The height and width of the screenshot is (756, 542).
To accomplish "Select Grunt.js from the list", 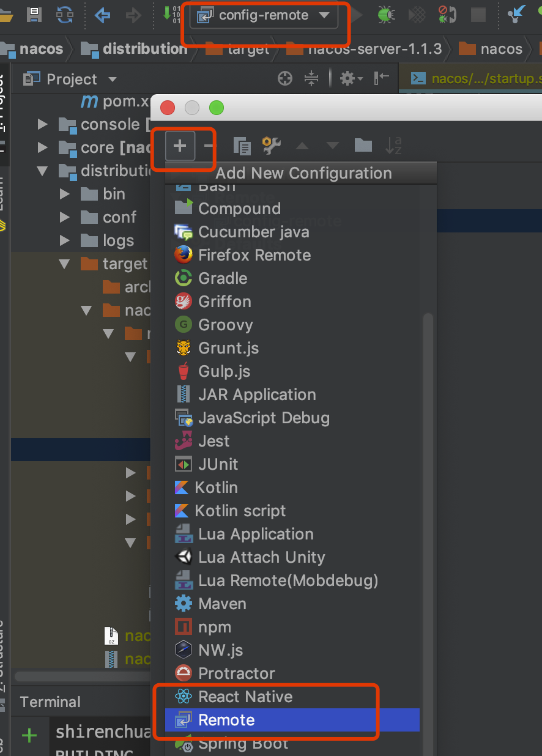I will click(x=292, y=348).
